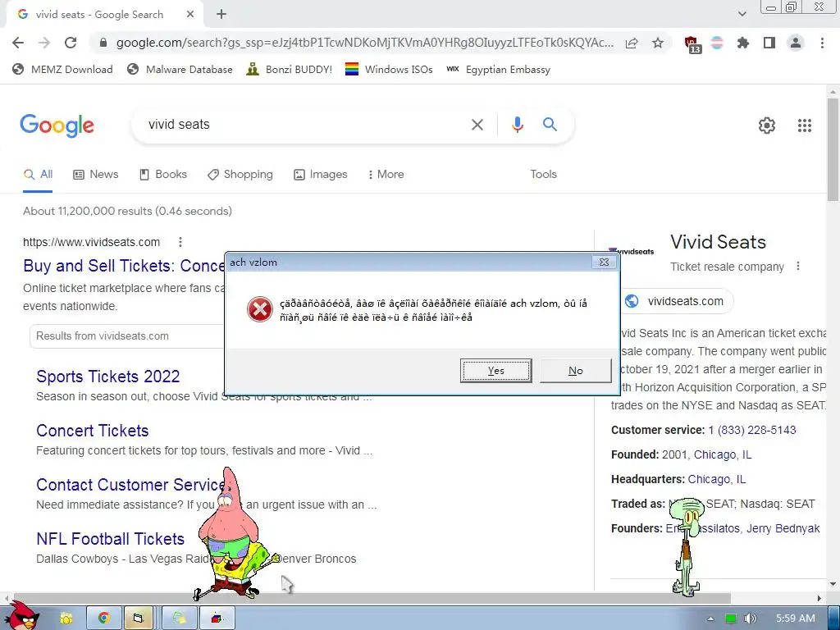
Task: Open the Concert Tickets link
Action: 92,431
